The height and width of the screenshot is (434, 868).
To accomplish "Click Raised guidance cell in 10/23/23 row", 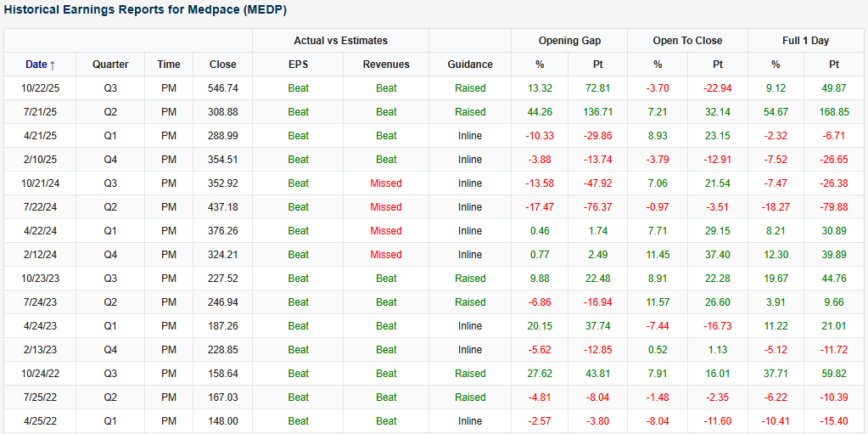I will click(x=469, y=278).
